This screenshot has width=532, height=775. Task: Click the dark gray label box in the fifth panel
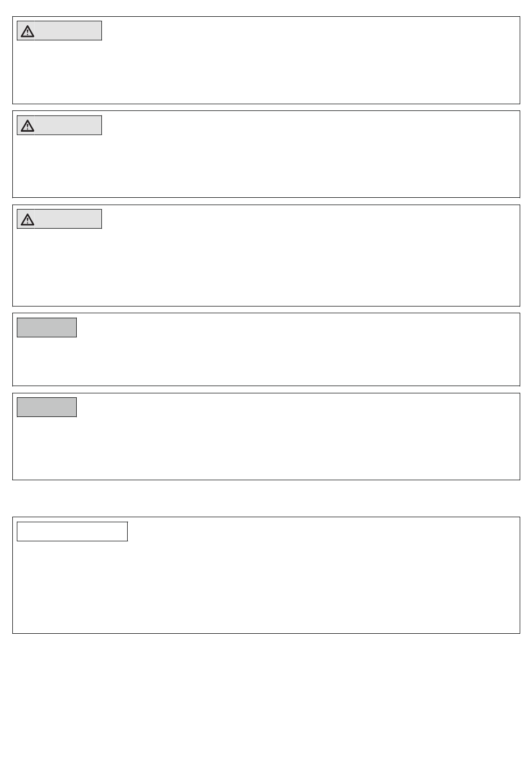click(x=46, y=407)
